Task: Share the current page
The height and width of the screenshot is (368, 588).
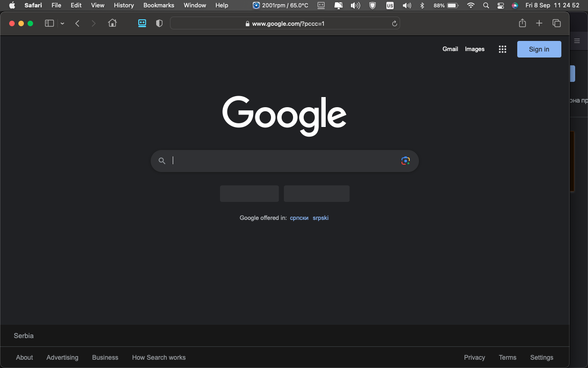Action: [522, 23]
